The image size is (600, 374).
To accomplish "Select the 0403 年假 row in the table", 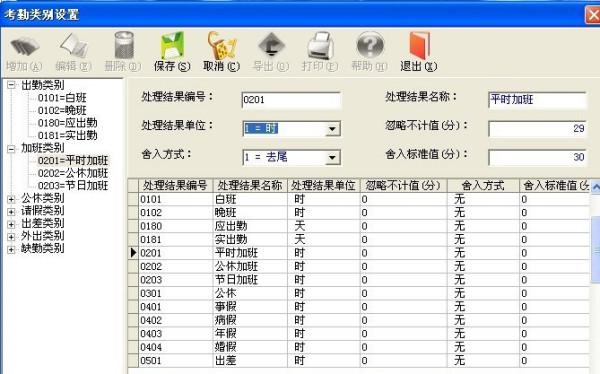I will (x=364, y=333).
